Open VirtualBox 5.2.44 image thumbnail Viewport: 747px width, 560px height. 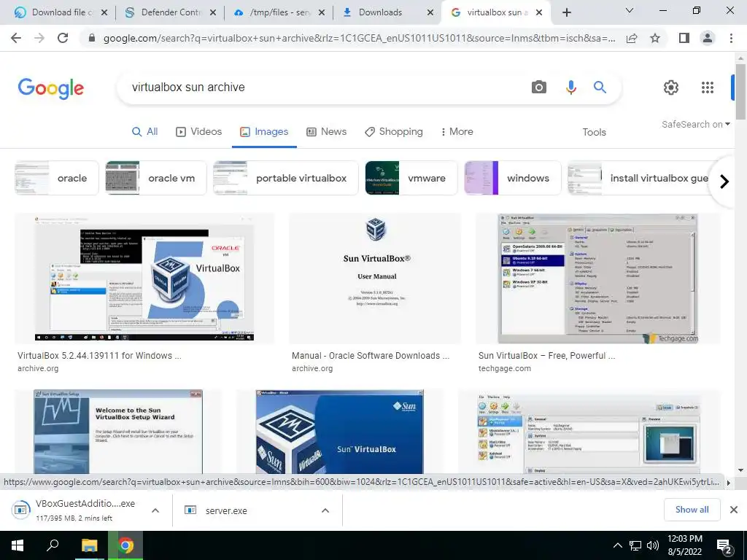pos(144,278)
